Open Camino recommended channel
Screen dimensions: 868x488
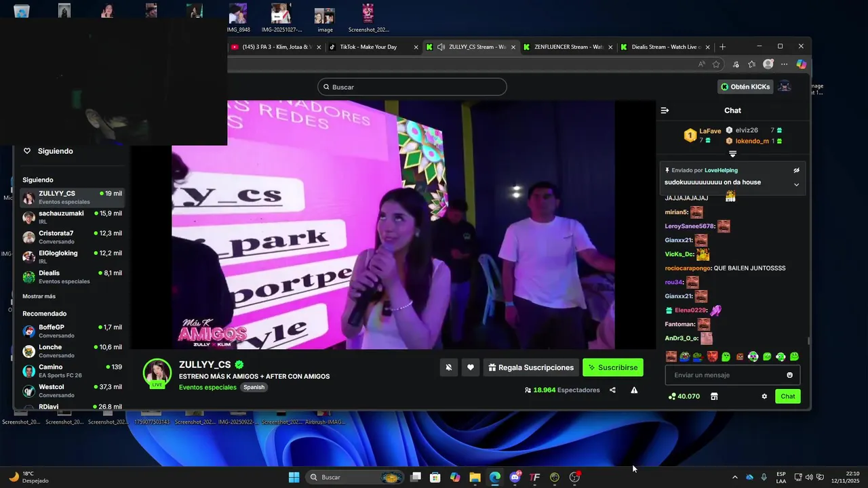pos(72,371)
